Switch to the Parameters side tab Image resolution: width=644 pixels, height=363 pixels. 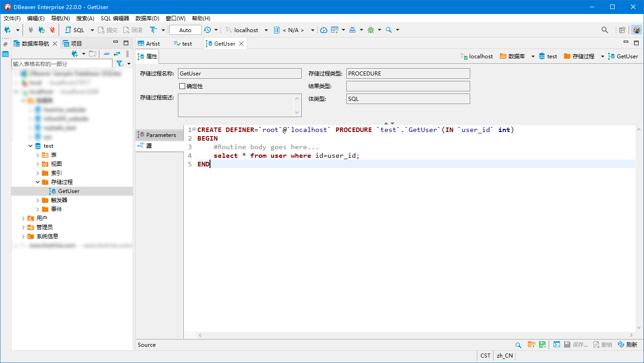coord(159,135)
